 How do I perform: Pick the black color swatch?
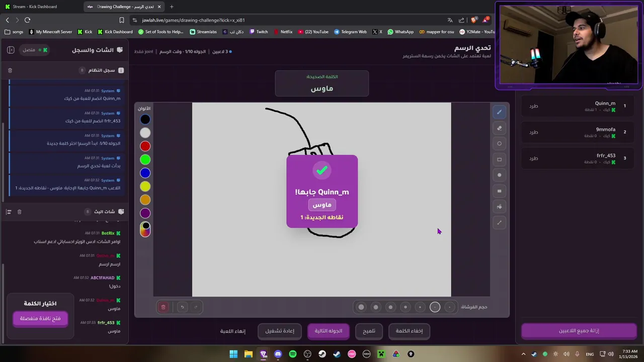coord(145,120)
